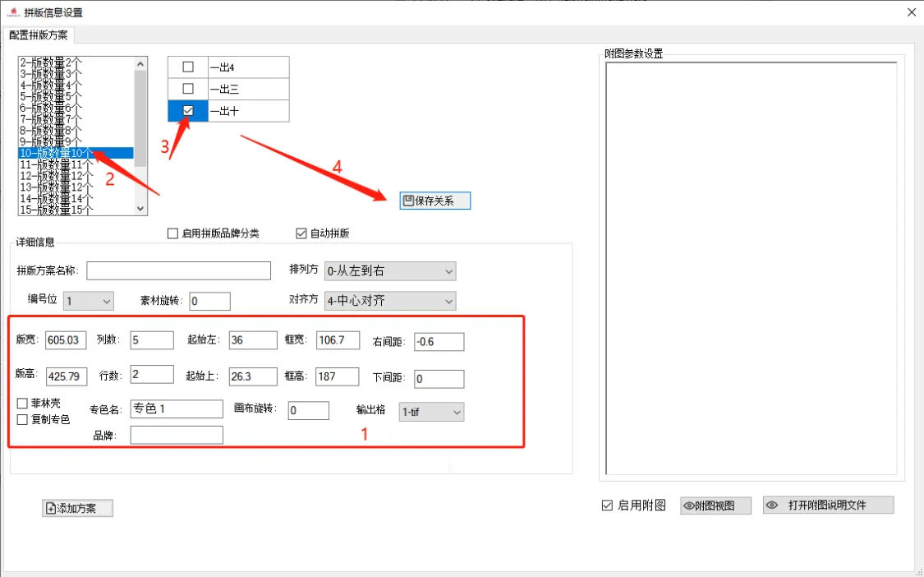
Task: Click the 素材旋转 input field
Action: click(x=209, y=301)
